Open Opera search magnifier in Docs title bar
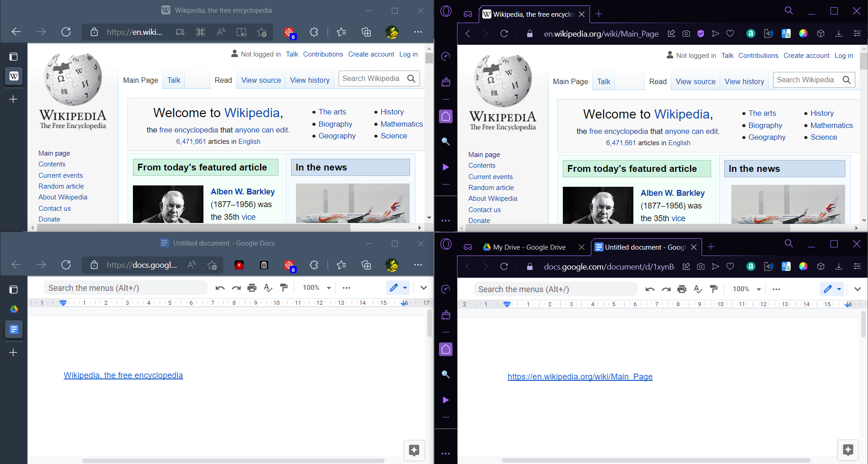The image size is (868, 464). (x=789, y=244)
